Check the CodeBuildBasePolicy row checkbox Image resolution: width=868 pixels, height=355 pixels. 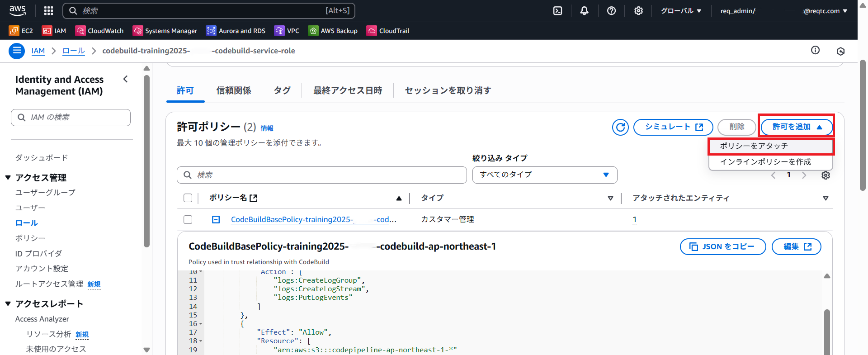tap(188, 219)
